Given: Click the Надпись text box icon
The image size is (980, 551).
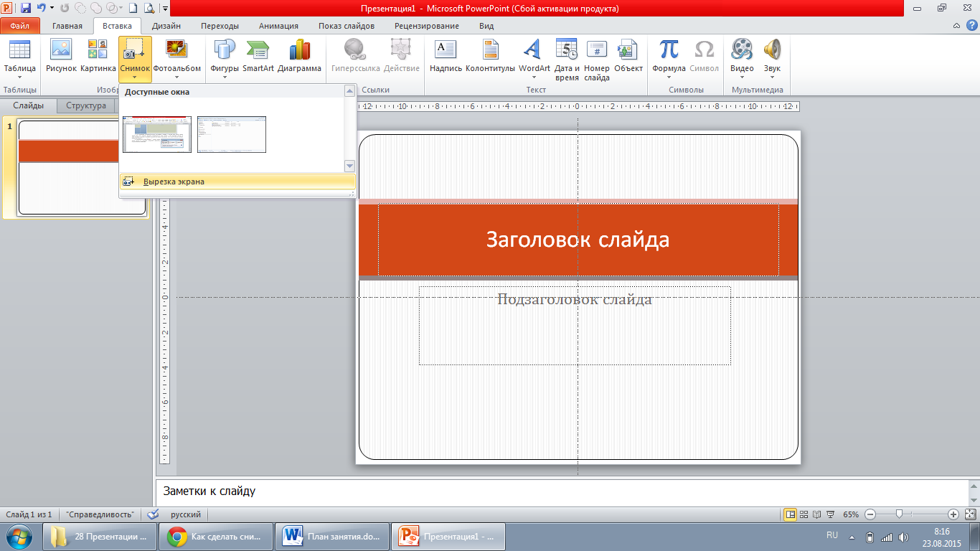Looking at the screenshot, I should pos(446,50).
